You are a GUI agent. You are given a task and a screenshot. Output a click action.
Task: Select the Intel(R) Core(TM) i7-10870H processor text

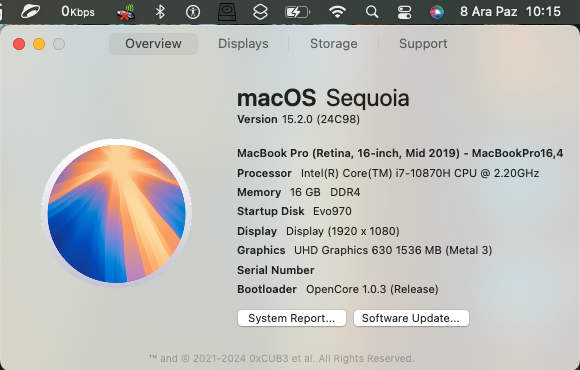tap(420, 173)
